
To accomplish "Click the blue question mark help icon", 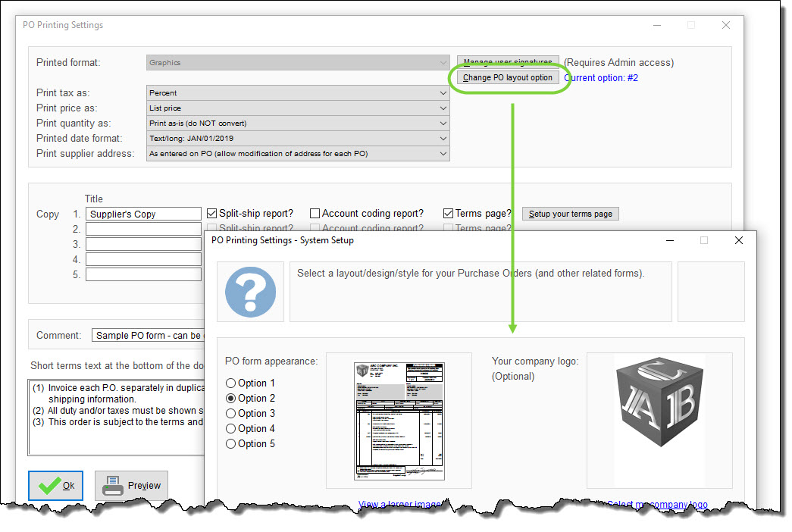I will point(250,292).
